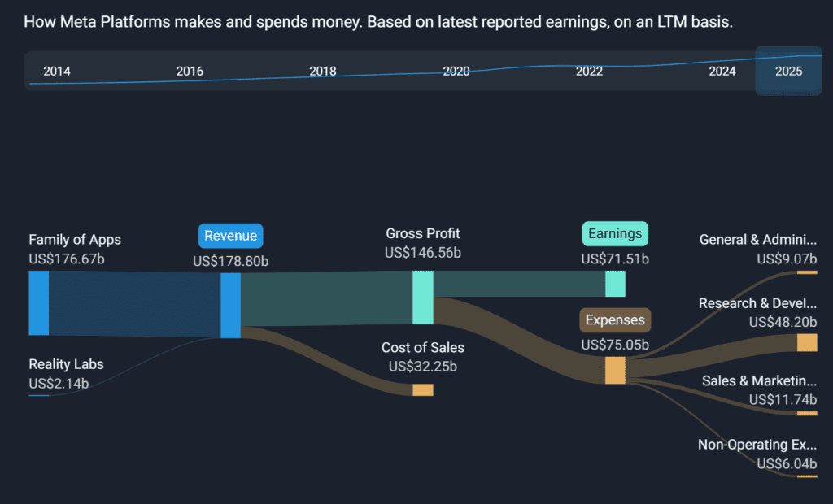
Task: Select the Gross Profit teal node bar
Action: [x=423, y=298]
